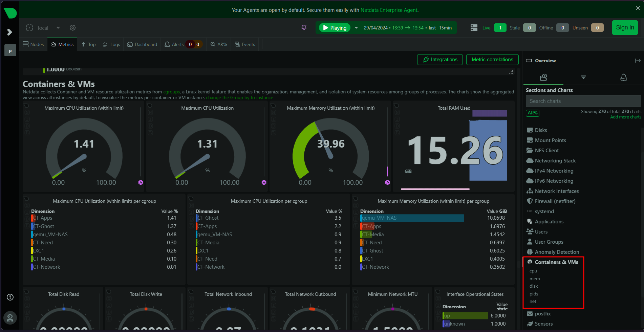The width and height of the screenshot is (644, 332).
Task: Click the Sign in button
Action: coord(625,28)
